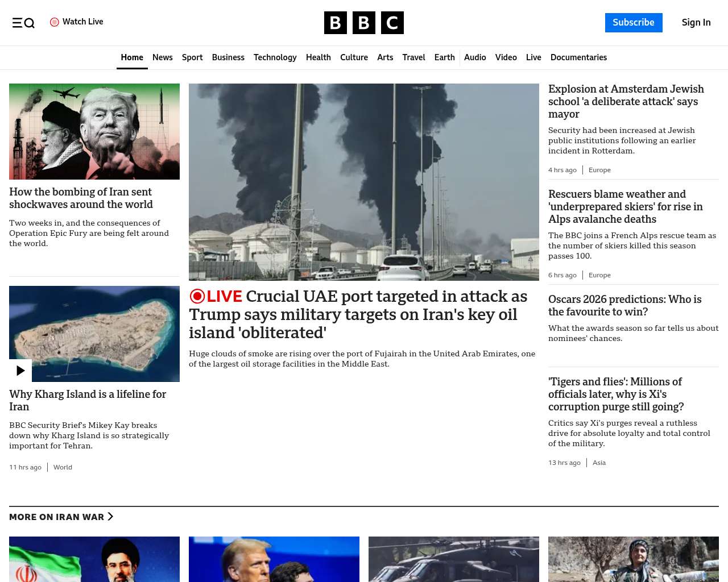The image size is (728, 582).
Task: Open the menu and search icon
Action: [23, 23]
